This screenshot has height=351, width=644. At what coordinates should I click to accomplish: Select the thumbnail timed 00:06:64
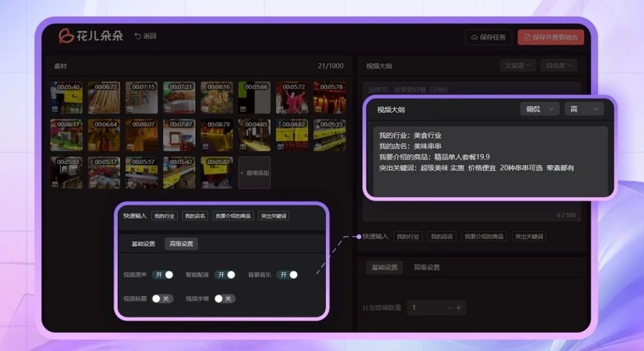104,135
